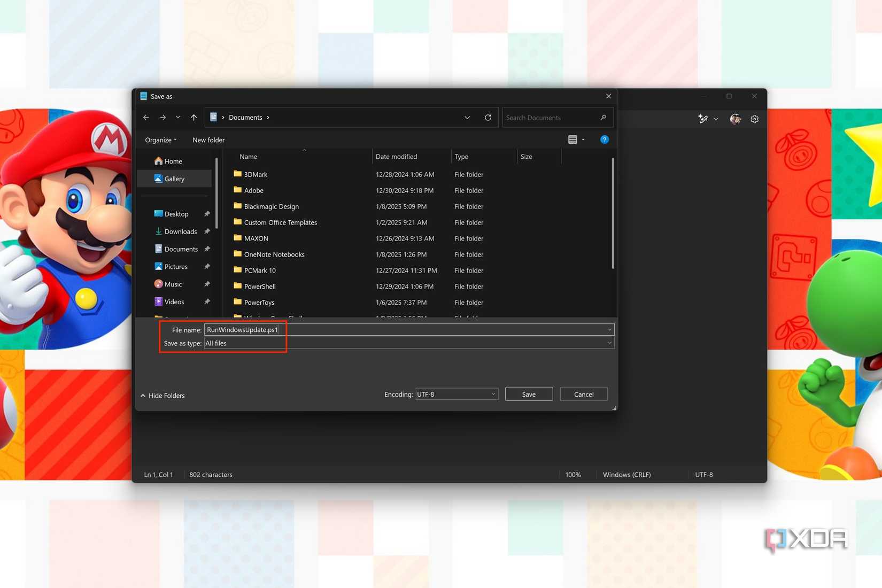This screenshot has height=588, width=882.
Task: Click the 100% zoom status entry
Action: pyautogui.click(x=573, y=475)
